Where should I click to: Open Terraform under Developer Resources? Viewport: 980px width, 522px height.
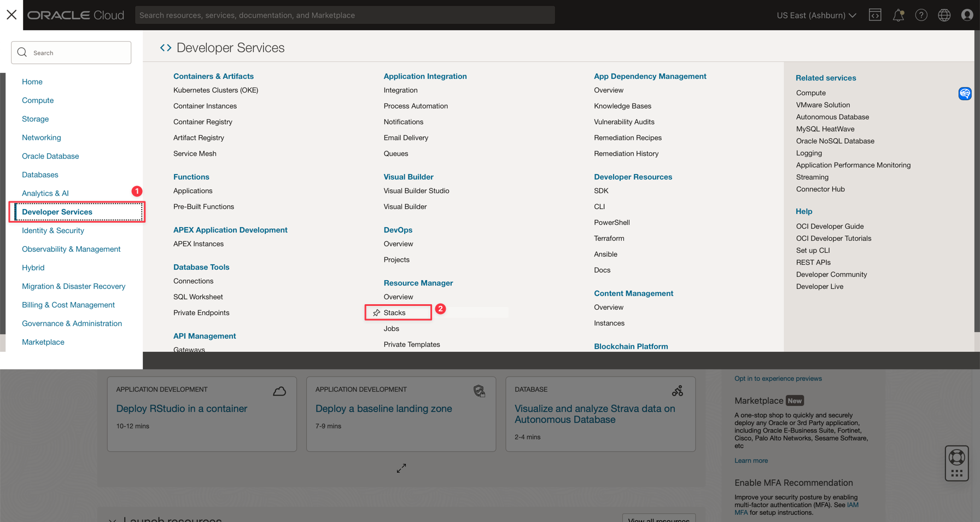point(609,239)
